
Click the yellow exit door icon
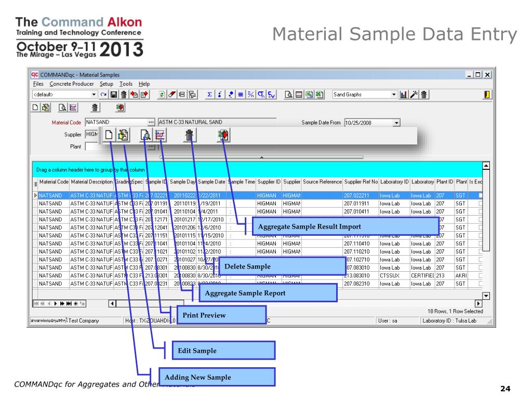click(487, 95)
